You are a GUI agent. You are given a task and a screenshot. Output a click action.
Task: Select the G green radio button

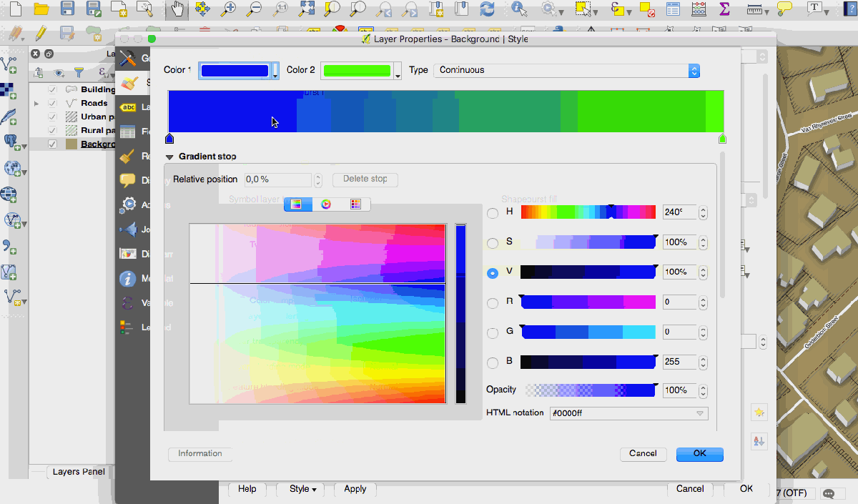[x=493, y=332]
